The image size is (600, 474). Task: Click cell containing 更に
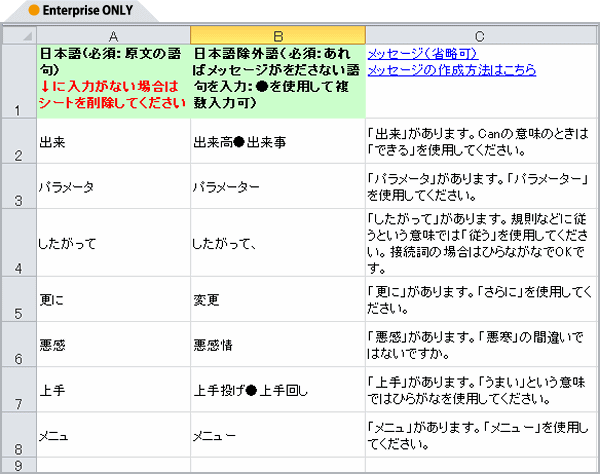[x=113, y=299]
